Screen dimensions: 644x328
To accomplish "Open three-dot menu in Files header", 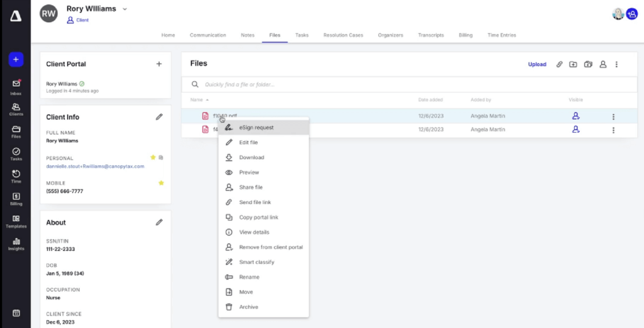I will 616,64.
